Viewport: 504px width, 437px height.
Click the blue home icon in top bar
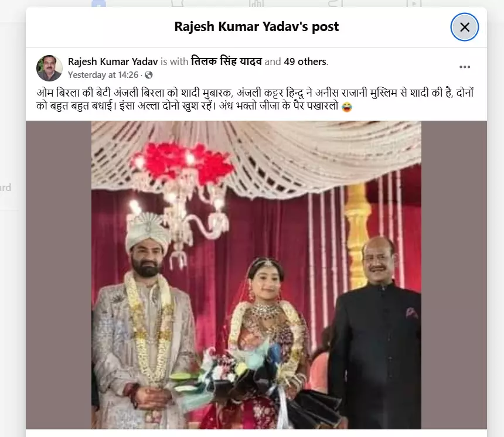98,4
